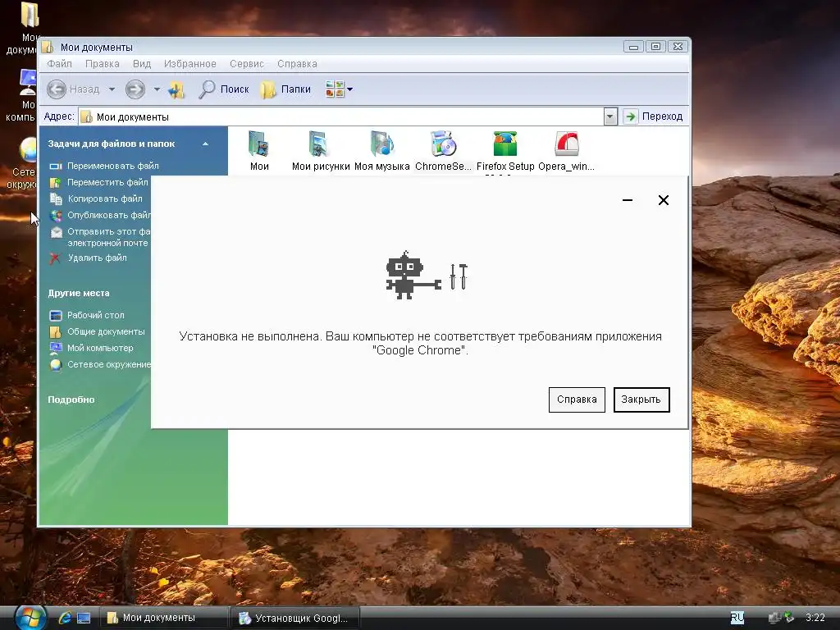Open the Справка menu in Explorer
This screenshot has width=840, height=630.
tap(297, 64)
